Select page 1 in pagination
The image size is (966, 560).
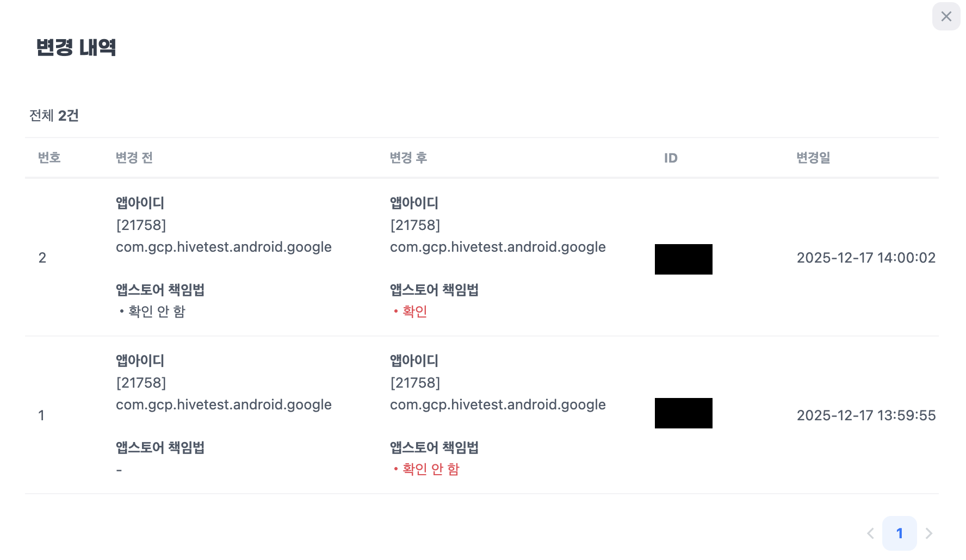pyautogui.click(x=899, y=533)
